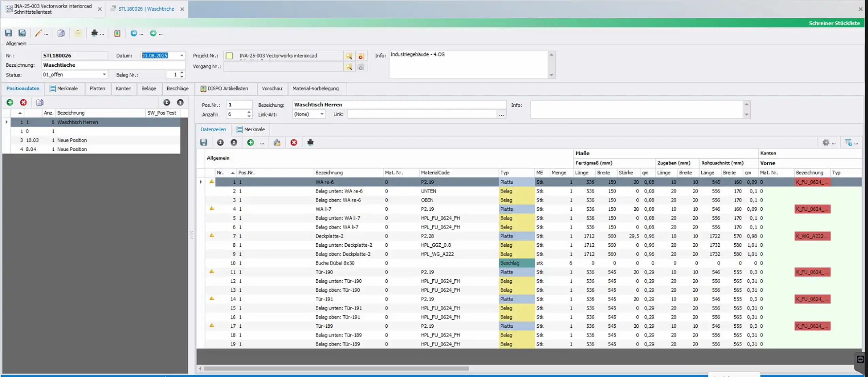Open the Link-Art (None) dropdown
The image size is (868, 377).
click(x=321, y=114)
